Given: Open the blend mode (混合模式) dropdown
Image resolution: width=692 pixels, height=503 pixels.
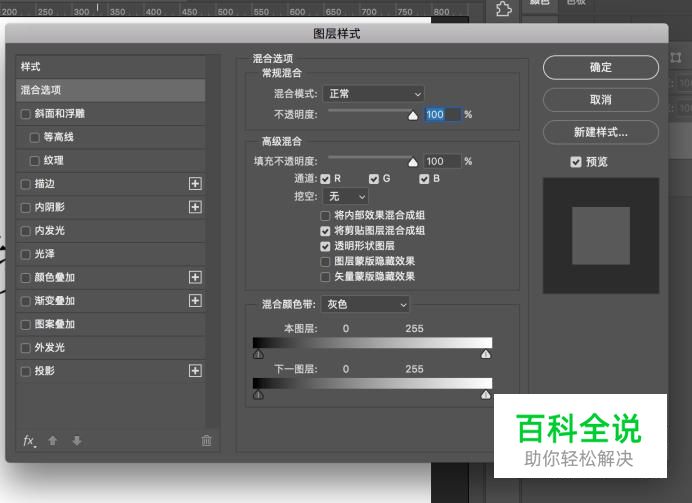Looking at the screenshot, I should point(374,94).
